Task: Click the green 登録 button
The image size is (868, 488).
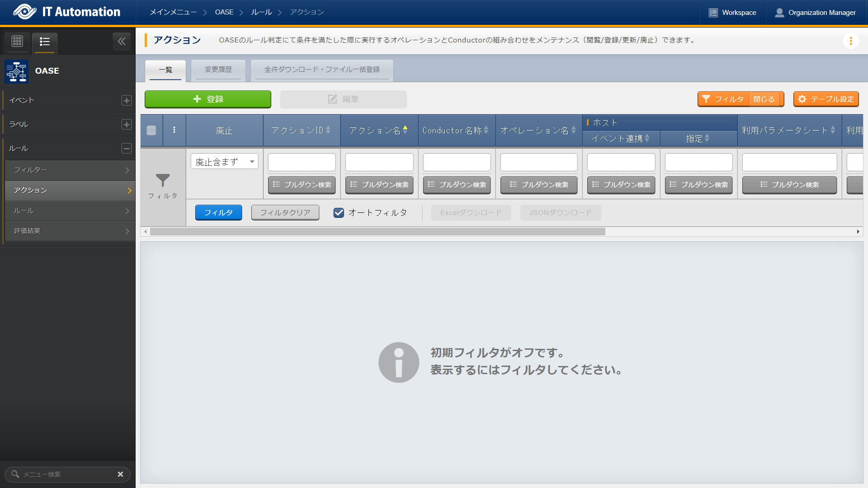Action: pos(208,99)
